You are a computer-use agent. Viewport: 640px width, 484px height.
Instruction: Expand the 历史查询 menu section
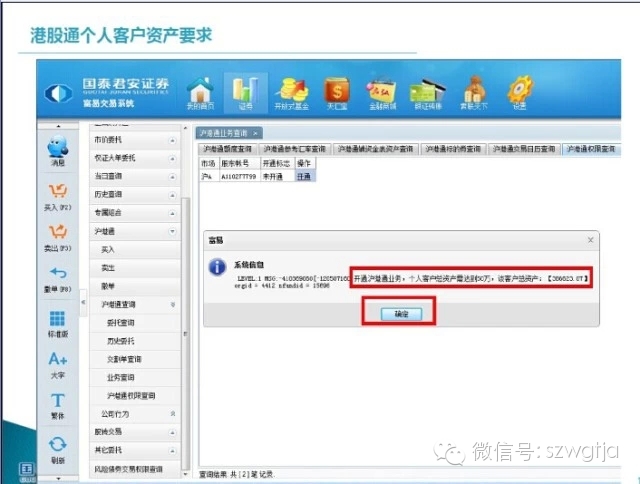pos(172,195)
